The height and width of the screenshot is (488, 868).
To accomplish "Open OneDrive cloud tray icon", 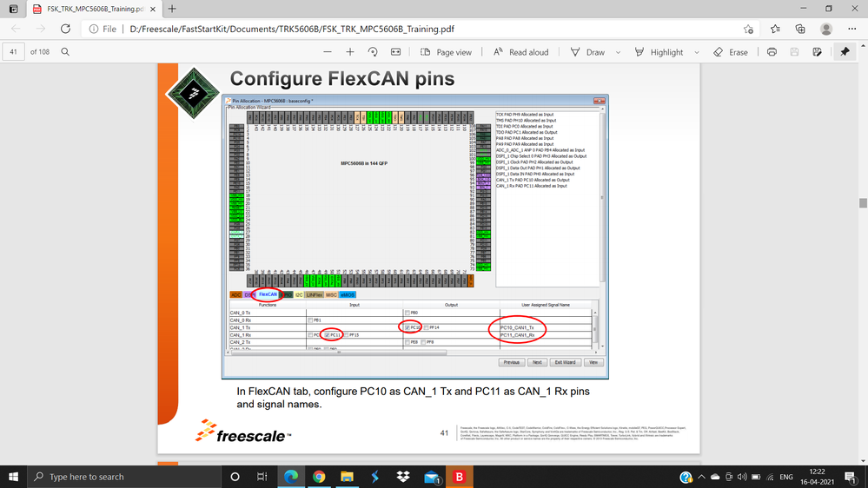I will tap(715, 477).
